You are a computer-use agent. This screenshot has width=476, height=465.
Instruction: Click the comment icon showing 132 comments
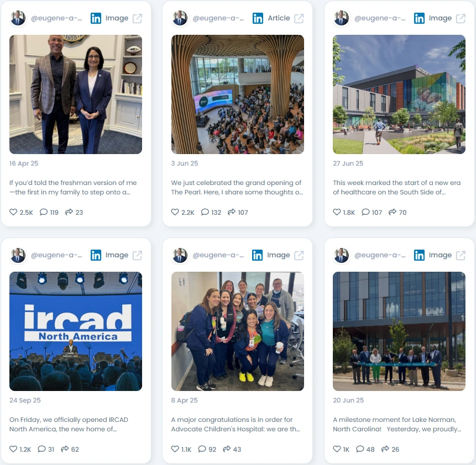click(205, 212)
